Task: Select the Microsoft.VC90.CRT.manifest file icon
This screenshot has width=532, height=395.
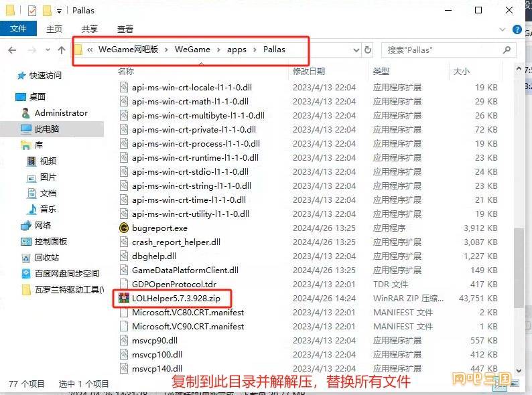Action: 124,326
